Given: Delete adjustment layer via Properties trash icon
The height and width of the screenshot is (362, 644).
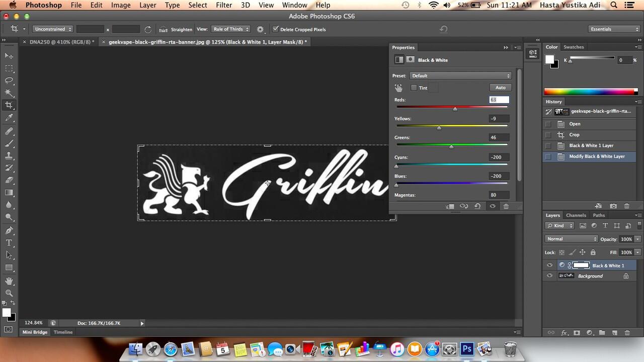Looking at the screenshot, I should tap(506, 206).
